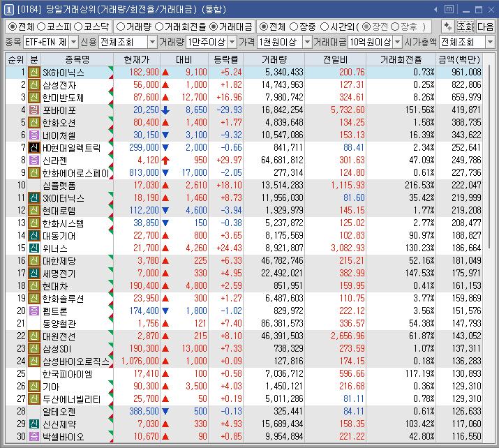Click the teal 신 badge next to 신신제약

(x=33, y=424)
